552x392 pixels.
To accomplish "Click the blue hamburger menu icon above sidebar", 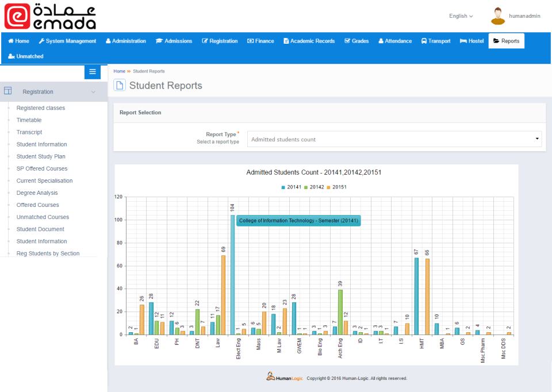I will coord(92,72).
